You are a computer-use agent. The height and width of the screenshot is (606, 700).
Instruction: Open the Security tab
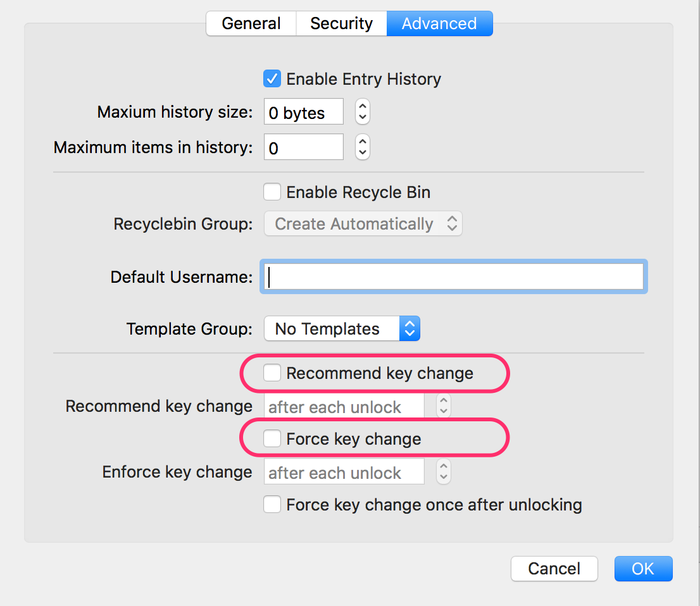pos(342,23)
